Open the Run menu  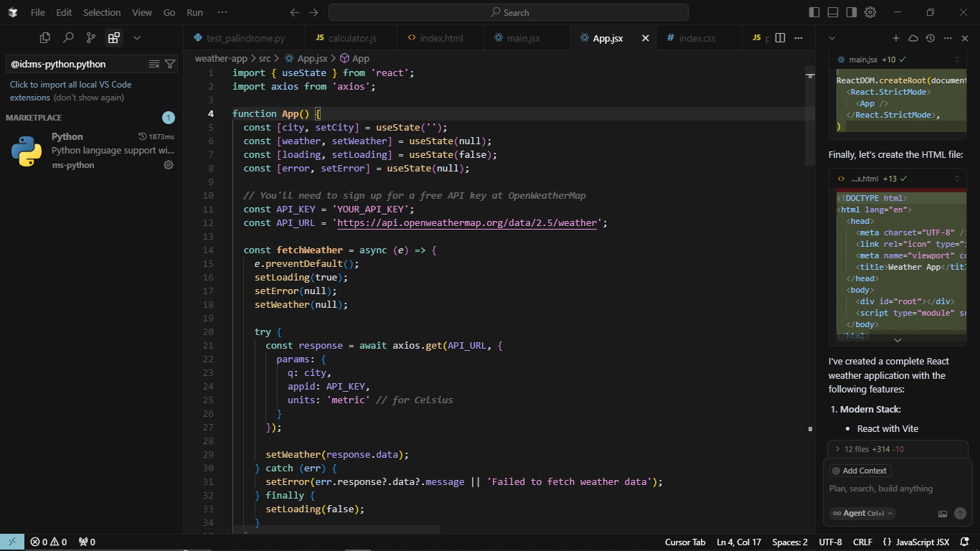(x=194, y=12)
